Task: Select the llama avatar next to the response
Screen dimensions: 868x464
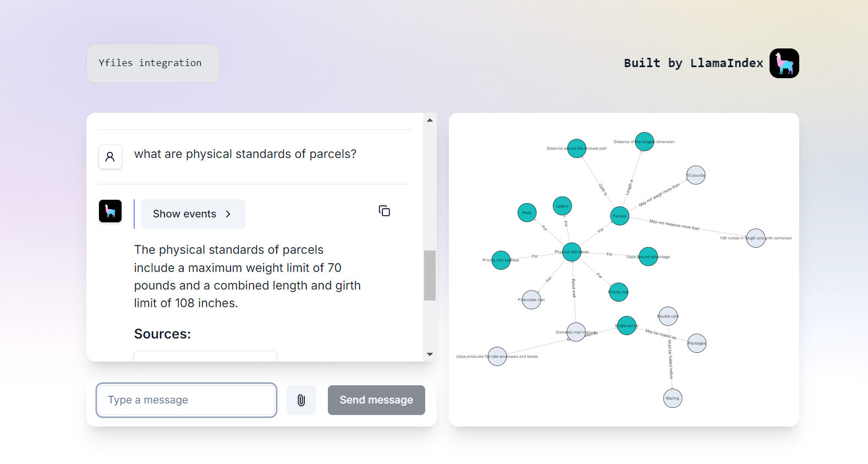Action: coord(110,211)
